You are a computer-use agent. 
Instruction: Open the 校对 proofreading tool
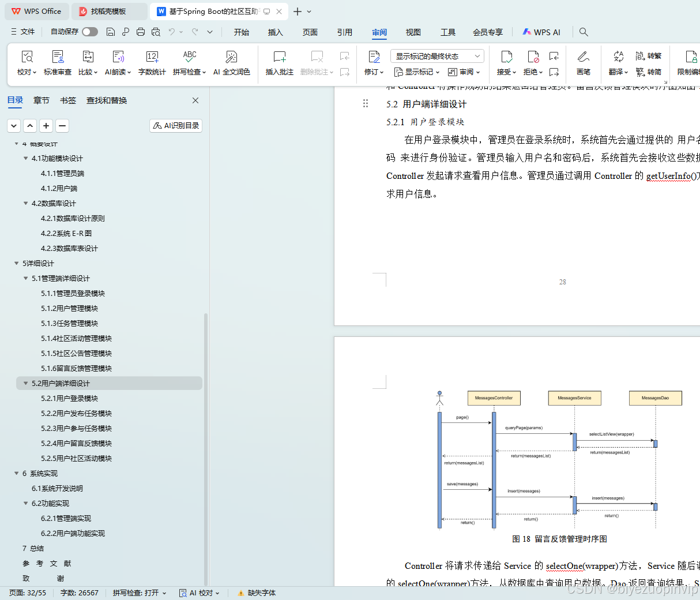(x=27, y=63)
